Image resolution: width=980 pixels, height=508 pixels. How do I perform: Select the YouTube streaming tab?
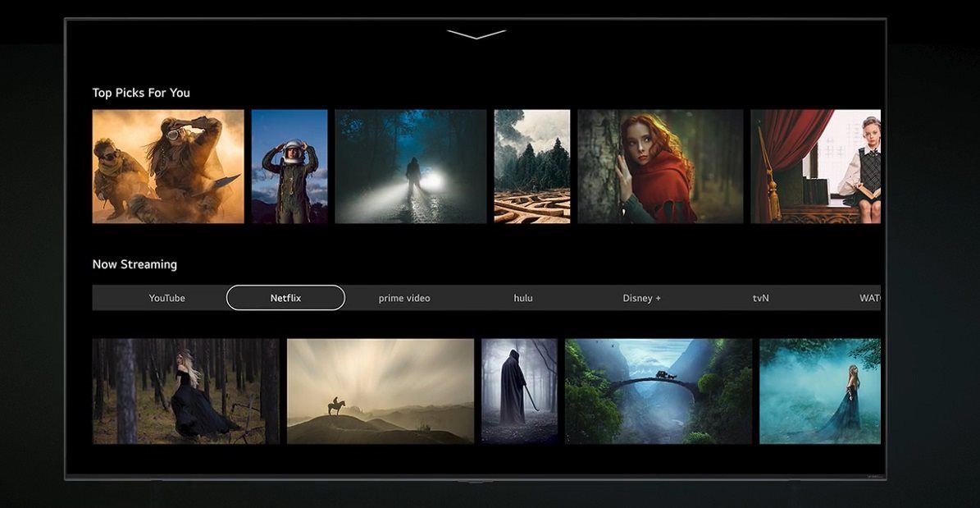pos(166,298)
